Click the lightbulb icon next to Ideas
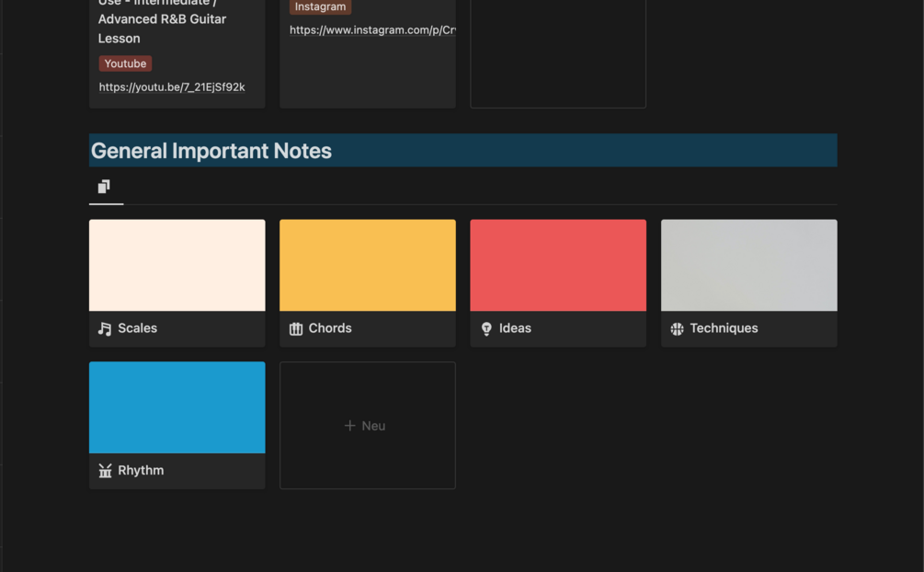Viewport: 924px width, 572px height. [486, 328]
